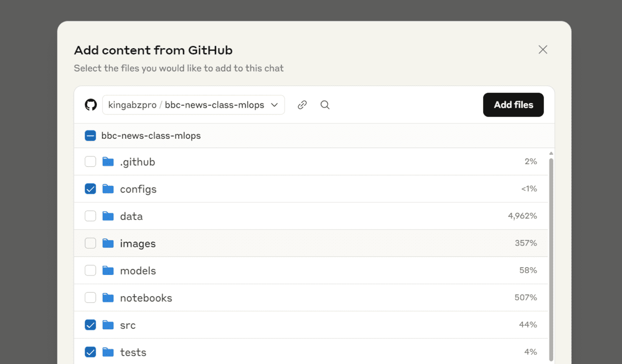The width and height of the screenshot is (622, 364).
Task: Uncheck the configs folder checkbox
Action: pos(90,189)
